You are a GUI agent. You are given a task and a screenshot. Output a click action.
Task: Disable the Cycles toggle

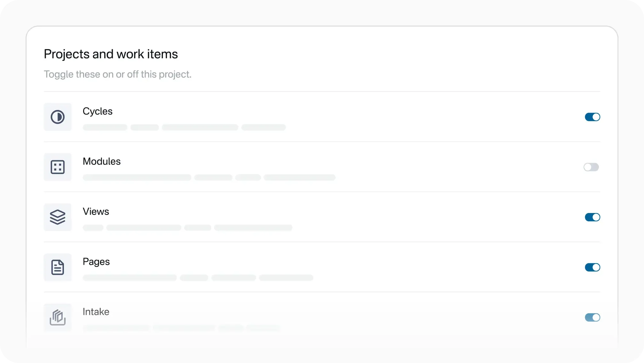tap(592, 117)
